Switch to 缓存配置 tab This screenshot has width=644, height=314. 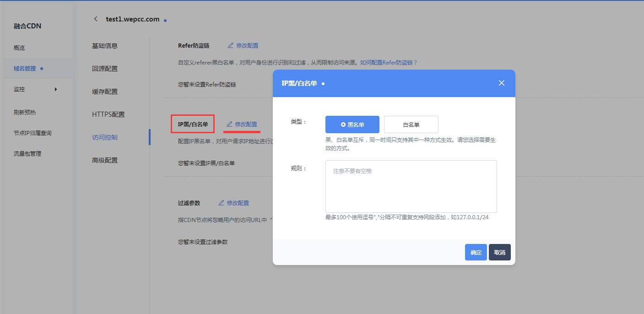point(105,92)
